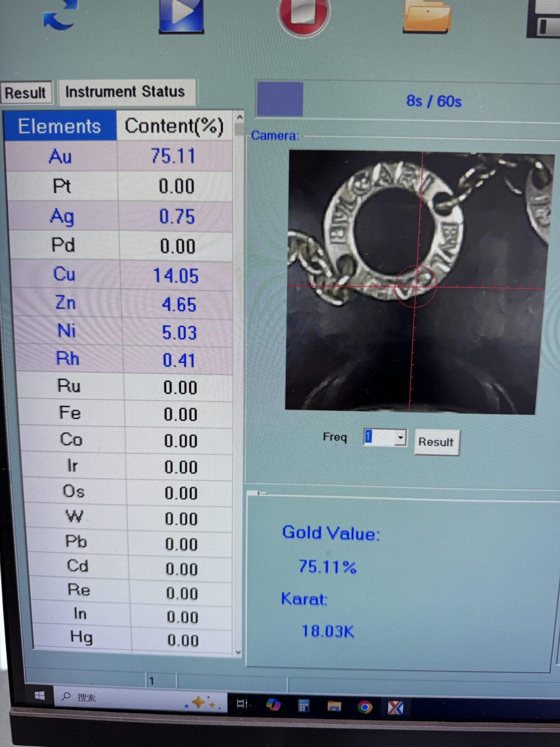Image resolution: width=560 pixels, height=747 pixels.
Task: Select the Rh content value 0.41
Action: click(x=179, y=360)
